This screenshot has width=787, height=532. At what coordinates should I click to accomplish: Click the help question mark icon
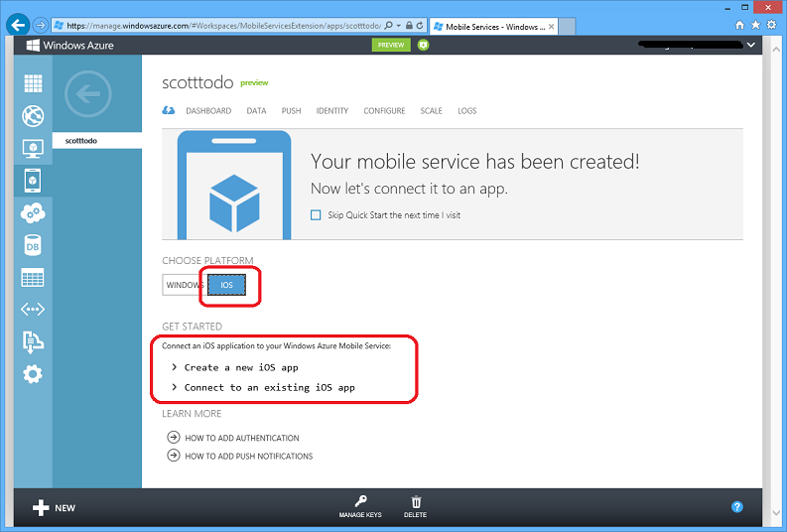(x=736, y=507)
